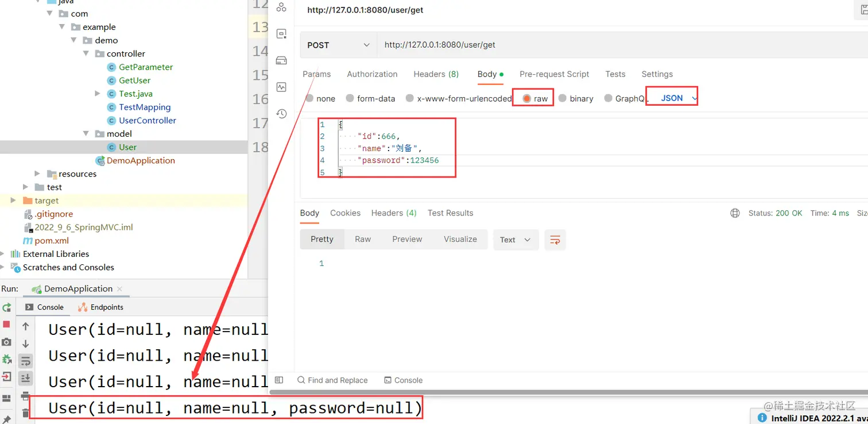Close the DemoApplication run tab
Screen dimensions: 868x424
(x=119, y=289)
